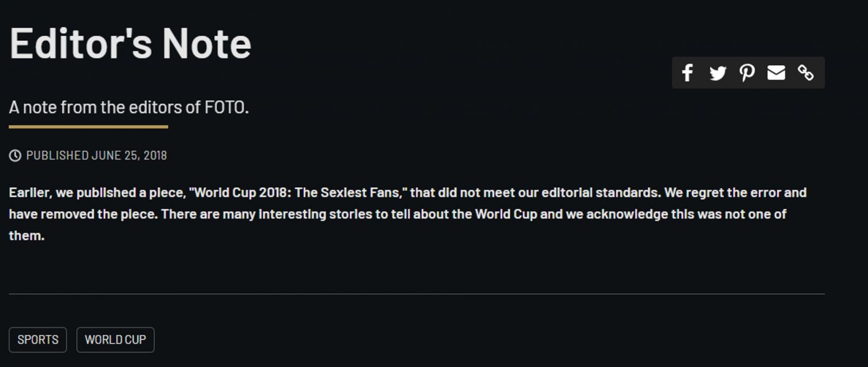Open the SPORTS tag
This screenshot has width=868, height=367.
pos(38,340)
